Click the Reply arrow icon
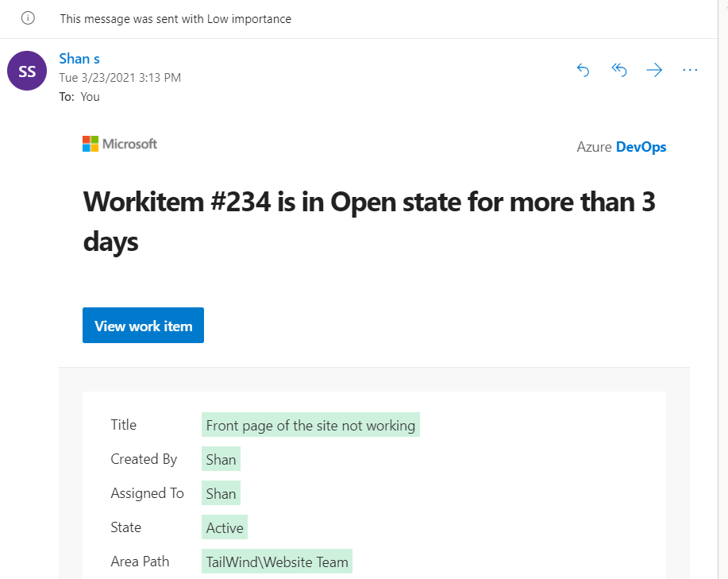The width and height of the screenshot is (728, 579). pos(584,70)
